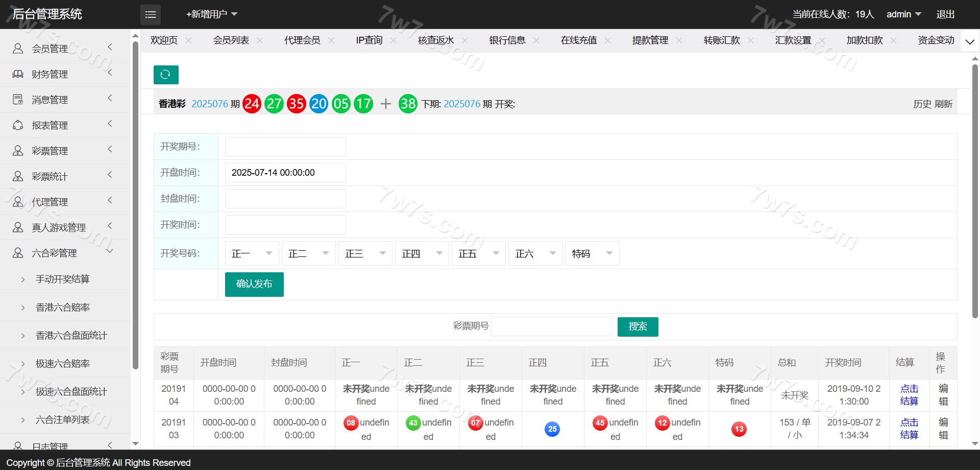
Task: Open the tab overflow chevron at far right
Action: click(970, 41)
